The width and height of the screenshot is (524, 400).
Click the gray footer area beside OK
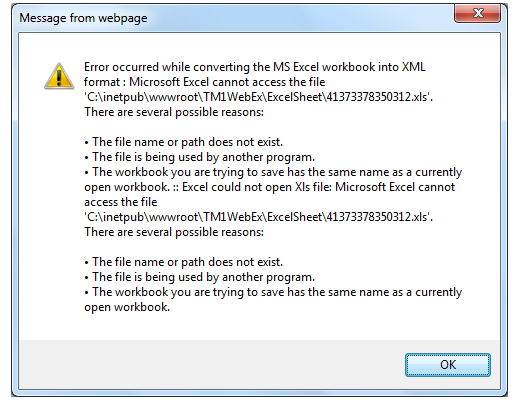coord(212,365)
